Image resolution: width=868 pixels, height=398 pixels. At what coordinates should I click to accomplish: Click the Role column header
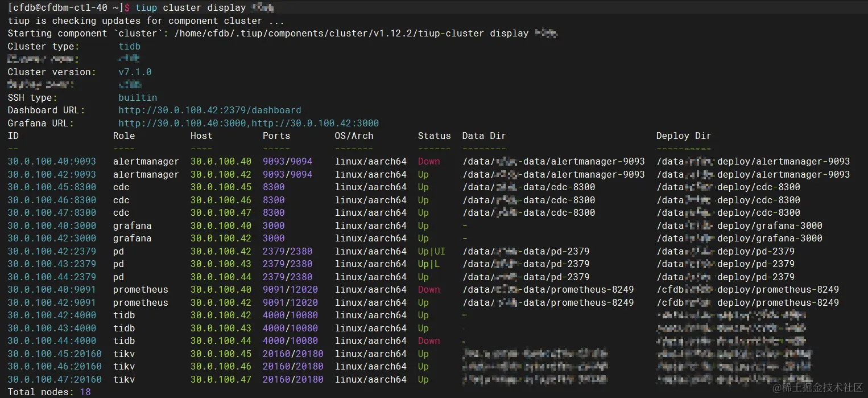click(124, 136)
